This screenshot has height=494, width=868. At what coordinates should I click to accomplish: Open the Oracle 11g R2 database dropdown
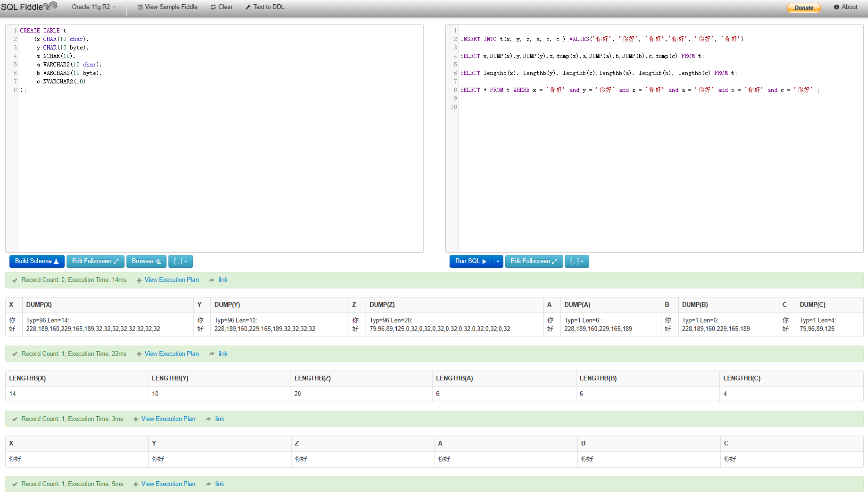(93, 7)
